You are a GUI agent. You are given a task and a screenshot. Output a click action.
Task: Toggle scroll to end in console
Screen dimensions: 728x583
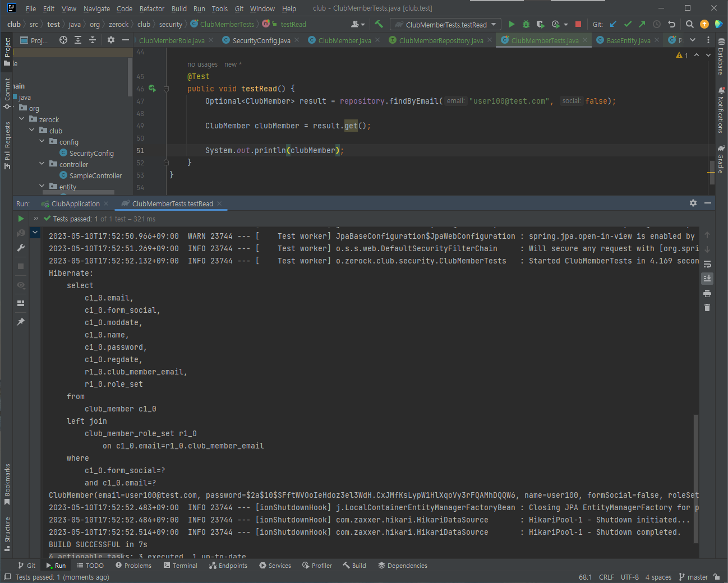click(707, 279)
